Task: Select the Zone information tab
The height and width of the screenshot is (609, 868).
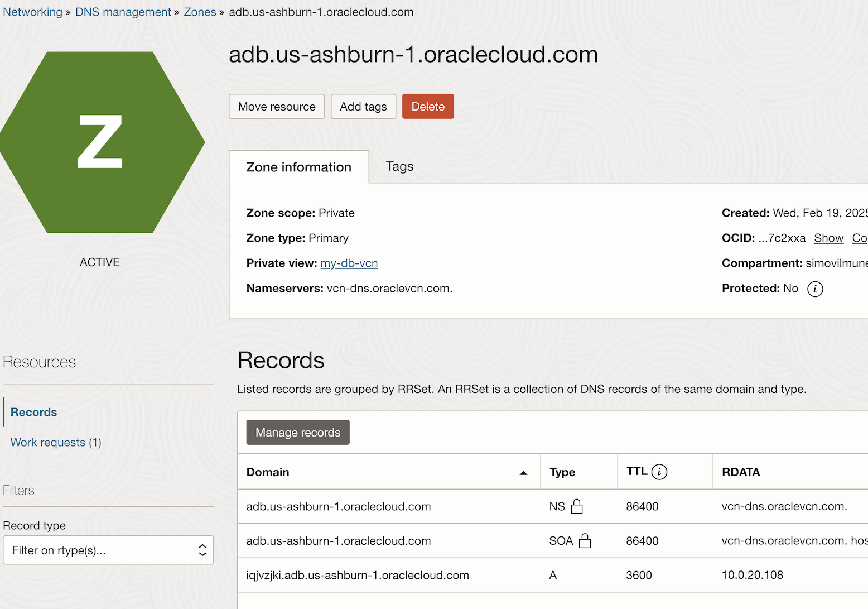Action: [299, 167]
